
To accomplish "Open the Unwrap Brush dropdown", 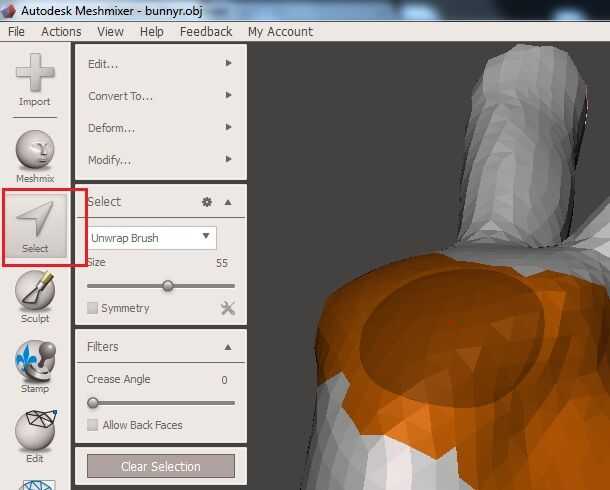I will click(151, 238).
